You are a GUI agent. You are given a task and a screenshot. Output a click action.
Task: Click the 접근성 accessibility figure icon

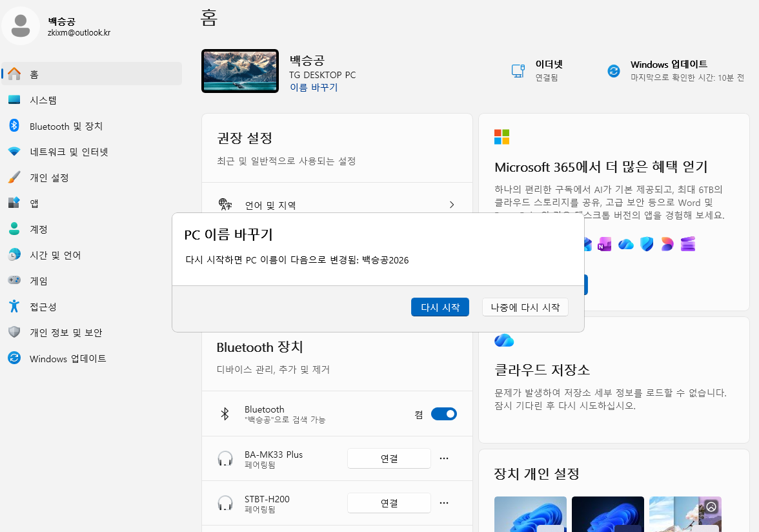pos(14,307)
